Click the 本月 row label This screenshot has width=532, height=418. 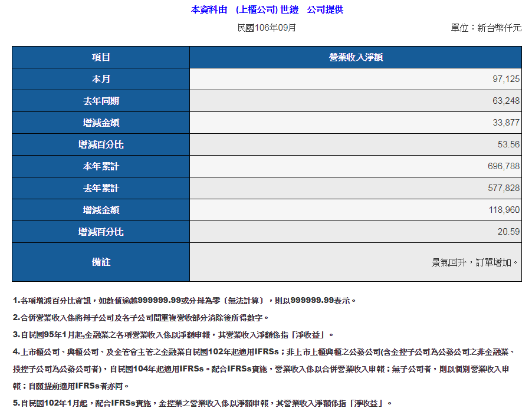[101, 79]
